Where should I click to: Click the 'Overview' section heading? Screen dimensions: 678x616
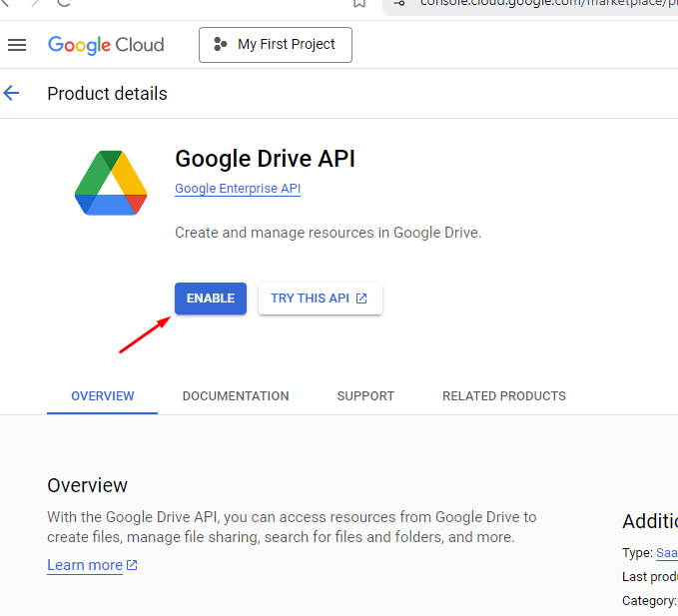(x=87, y=485)
